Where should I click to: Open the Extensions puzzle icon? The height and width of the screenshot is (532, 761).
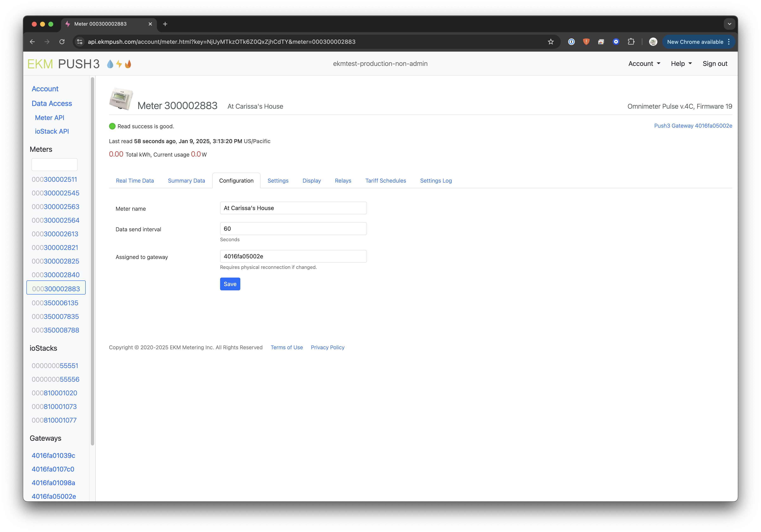pyautogui.click(x=631, y=42)
